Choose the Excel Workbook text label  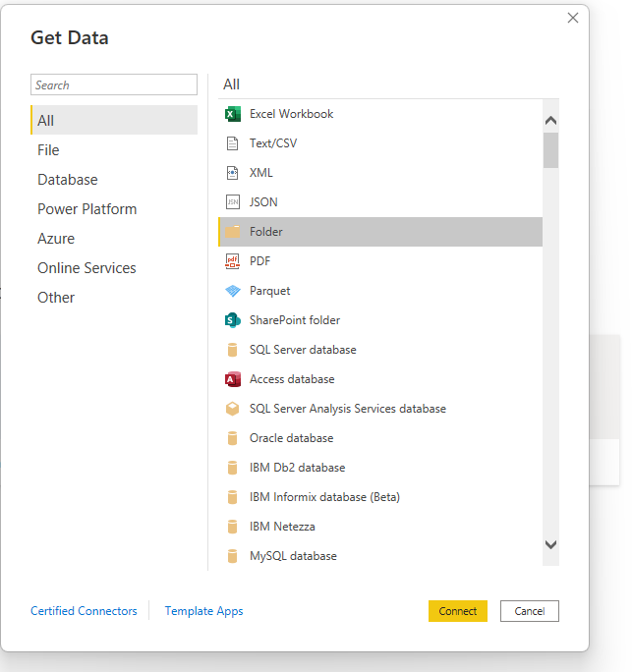coord(292,114)
